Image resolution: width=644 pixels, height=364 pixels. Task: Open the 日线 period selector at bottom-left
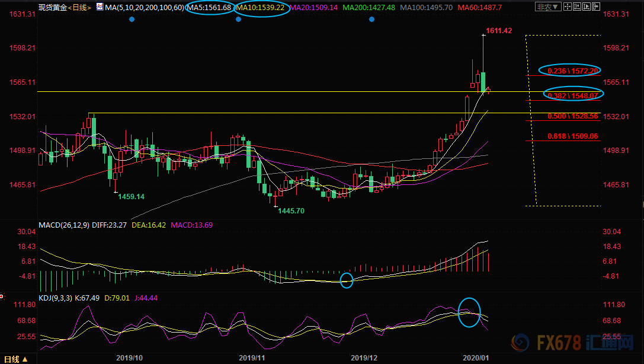tap(17, 359)
